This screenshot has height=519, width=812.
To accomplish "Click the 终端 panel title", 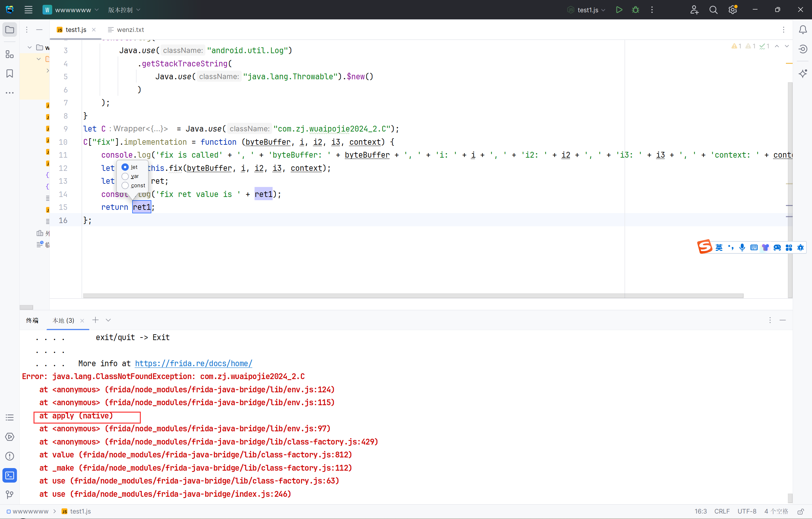I will point(32,320).
